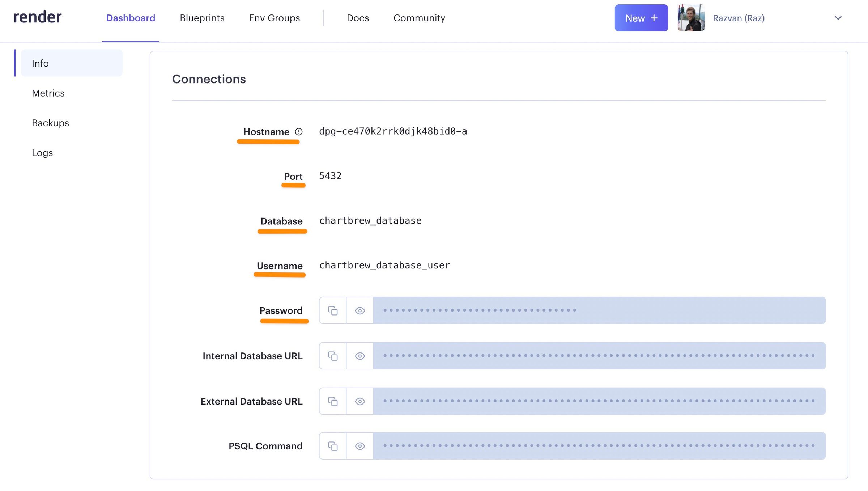
Task: View Logs from the sidebar
Action: pyautogui.click(x=42, y=153)
